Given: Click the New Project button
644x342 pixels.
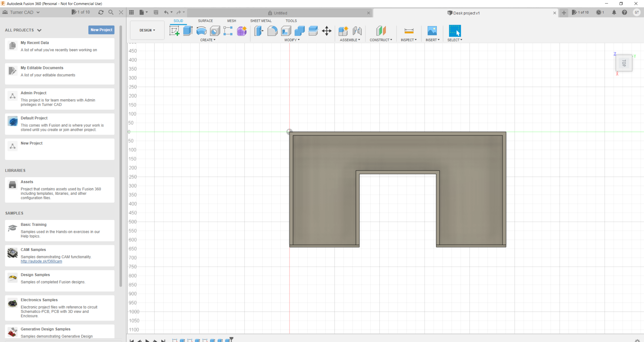Looking at the screenshot, I should pos(101,30).
